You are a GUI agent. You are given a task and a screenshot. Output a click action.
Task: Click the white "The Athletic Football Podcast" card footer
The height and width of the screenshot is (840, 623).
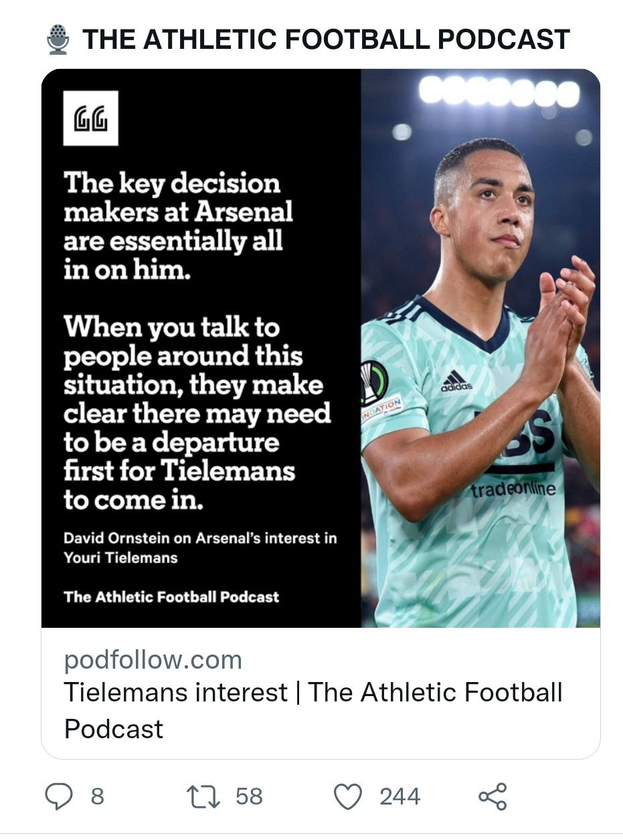(x=171, y=596)
